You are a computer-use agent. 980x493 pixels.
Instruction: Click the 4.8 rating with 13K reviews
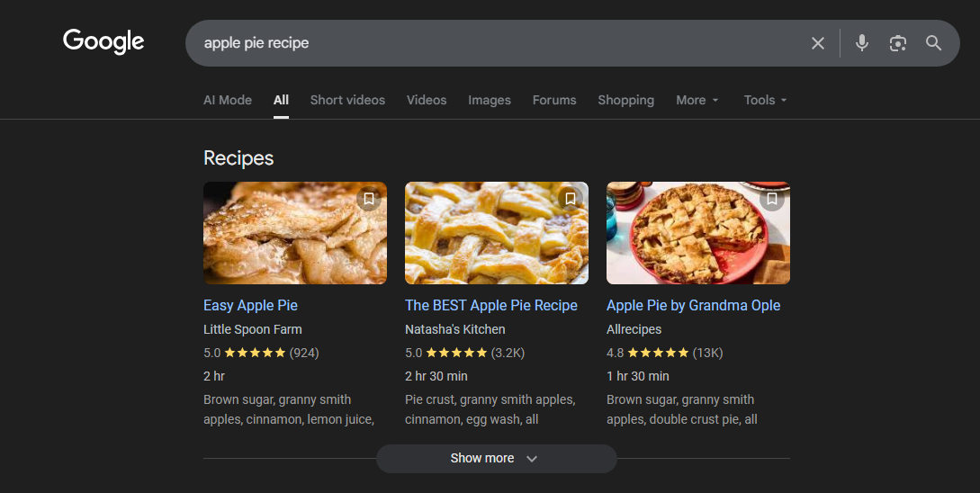pos(664,353)
